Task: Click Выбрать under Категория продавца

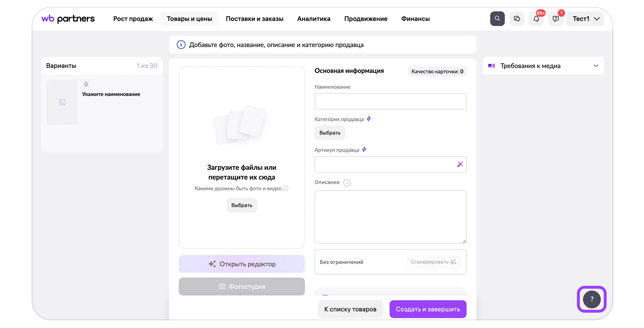Action: tap(330, 133)
